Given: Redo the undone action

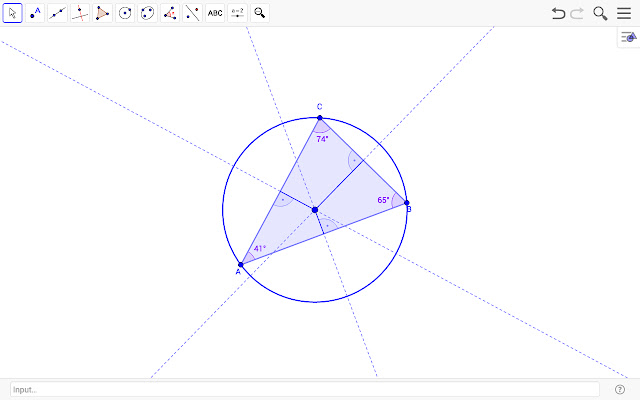Looking at the screenshot, I should pyautogui.click(x=577, y=13).
